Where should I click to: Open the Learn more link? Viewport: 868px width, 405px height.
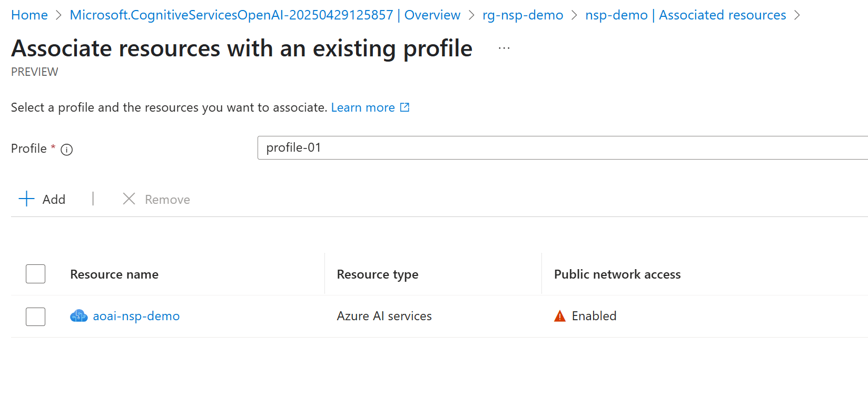(x=362, y=107)
